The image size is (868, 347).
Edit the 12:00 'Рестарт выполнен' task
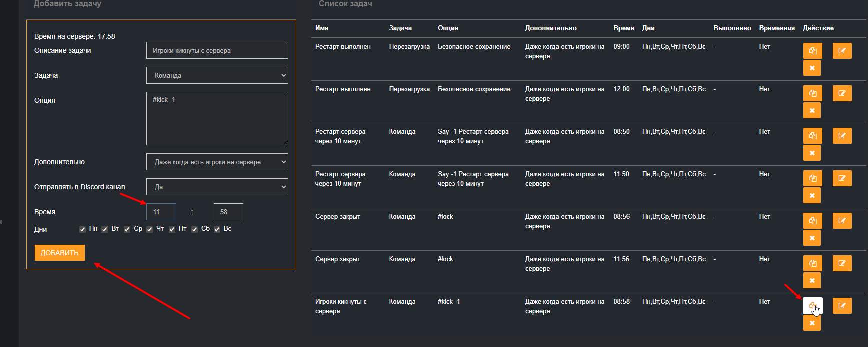pos(842,93)
